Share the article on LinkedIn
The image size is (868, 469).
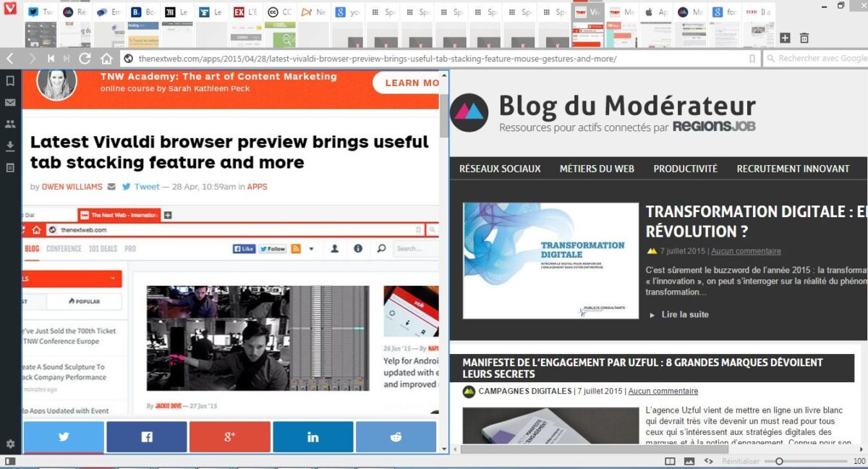(313, 437)
